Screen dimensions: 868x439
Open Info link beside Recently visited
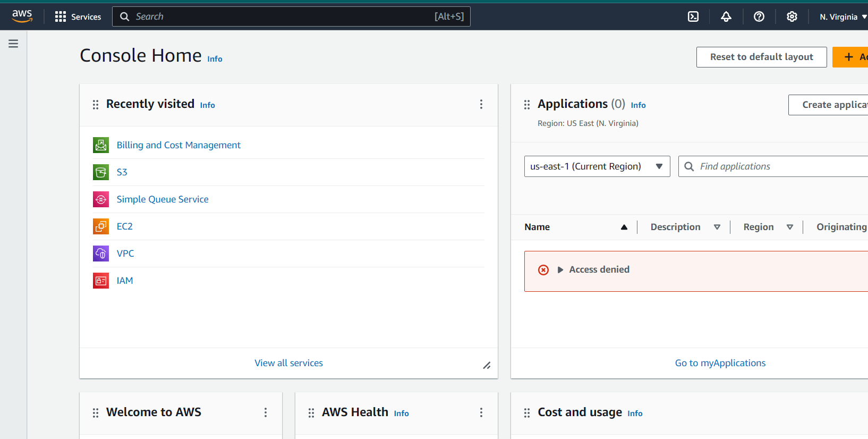point(207,105)
